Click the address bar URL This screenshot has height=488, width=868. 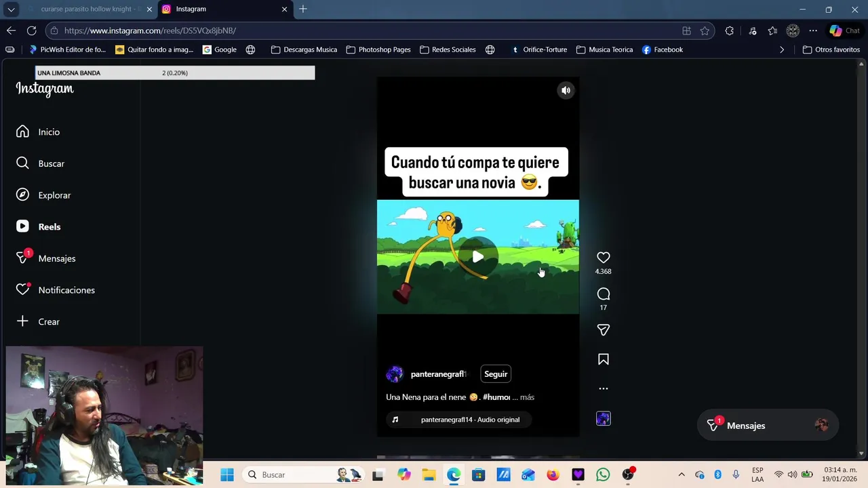click(x=150, y=30)
